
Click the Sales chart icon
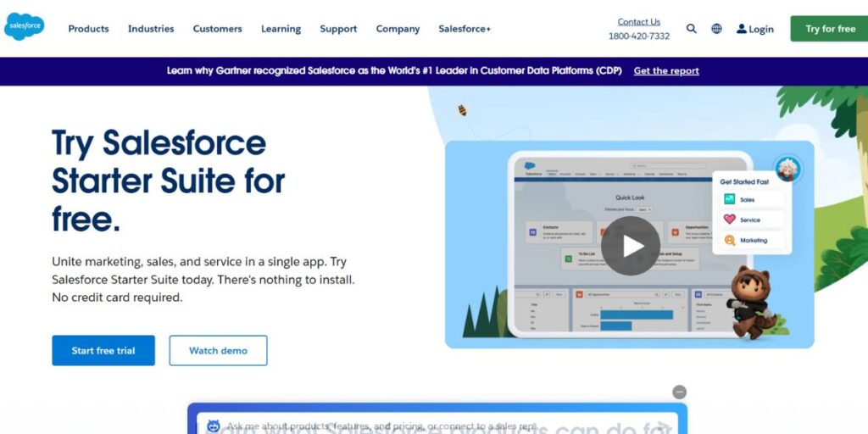pos(730,199)
